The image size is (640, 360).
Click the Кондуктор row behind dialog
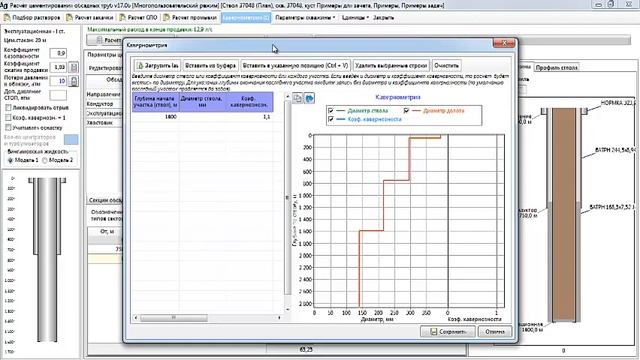(x=104, y=104)
